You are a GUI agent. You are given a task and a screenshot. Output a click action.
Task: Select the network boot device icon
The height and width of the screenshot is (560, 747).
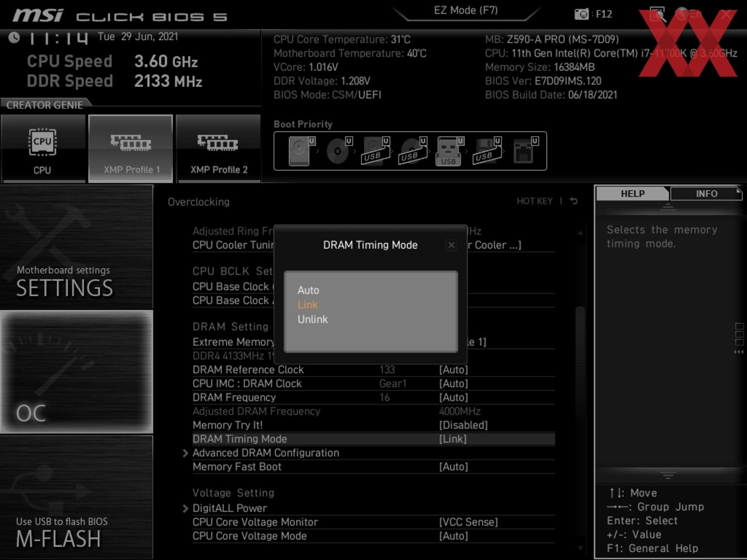(x=525, y=151)
